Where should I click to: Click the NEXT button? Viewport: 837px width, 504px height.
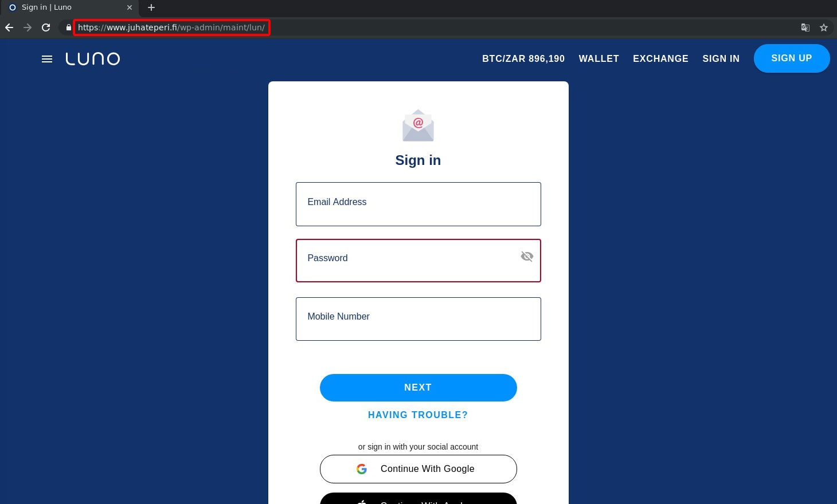tap(418, 388)
